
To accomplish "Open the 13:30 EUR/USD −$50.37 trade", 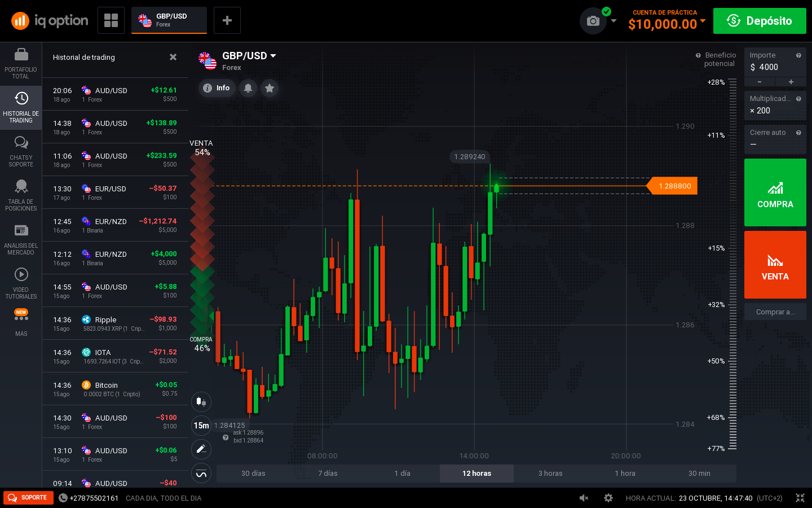I will click(115, 192).
